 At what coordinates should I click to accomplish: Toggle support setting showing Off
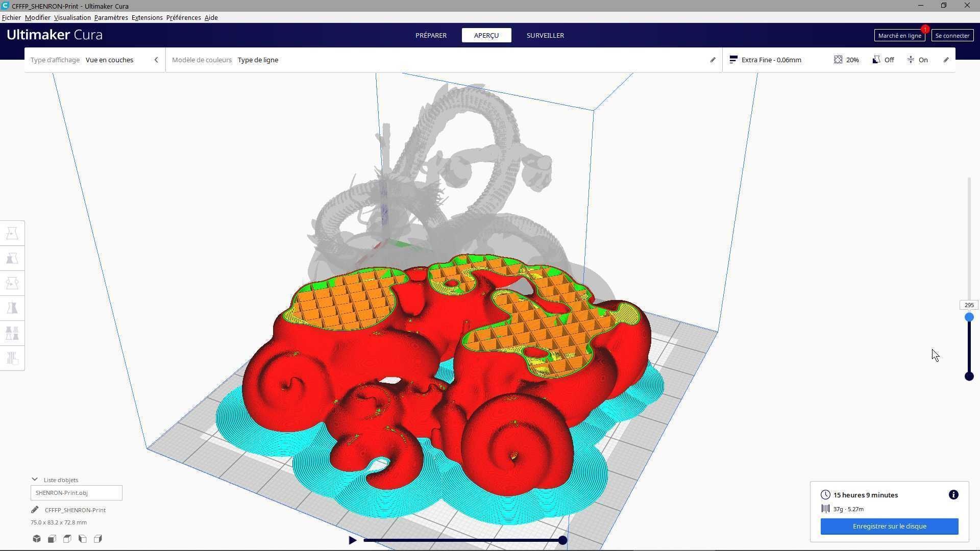884,60
